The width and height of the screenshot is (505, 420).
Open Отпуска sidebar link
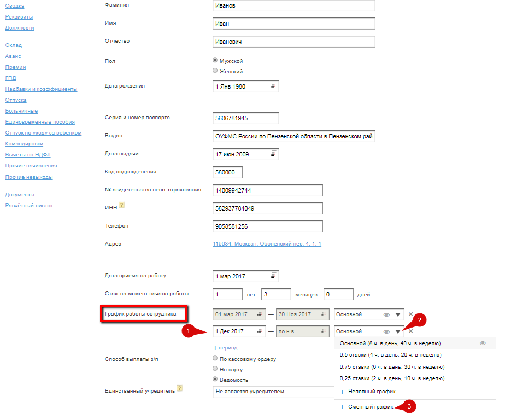click(16, 100)
